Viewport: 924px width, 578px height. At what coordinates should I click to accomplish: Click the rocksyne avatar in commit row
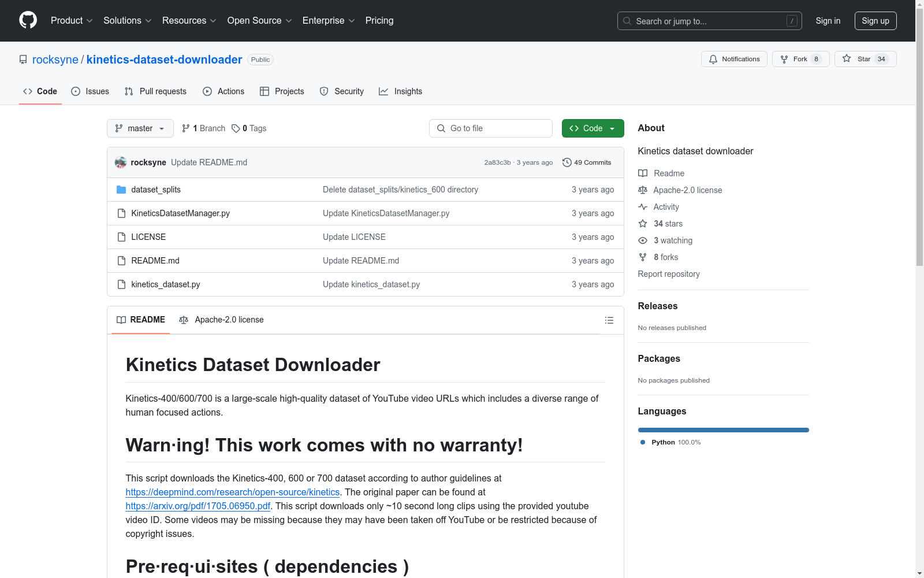point(121,162)
